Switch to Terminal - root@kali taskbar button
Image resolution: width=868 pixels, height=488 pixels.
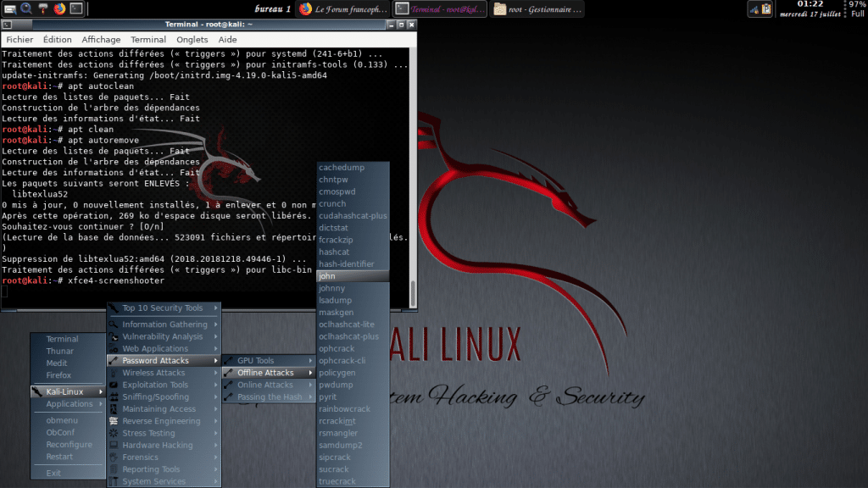tap(440, 8)
